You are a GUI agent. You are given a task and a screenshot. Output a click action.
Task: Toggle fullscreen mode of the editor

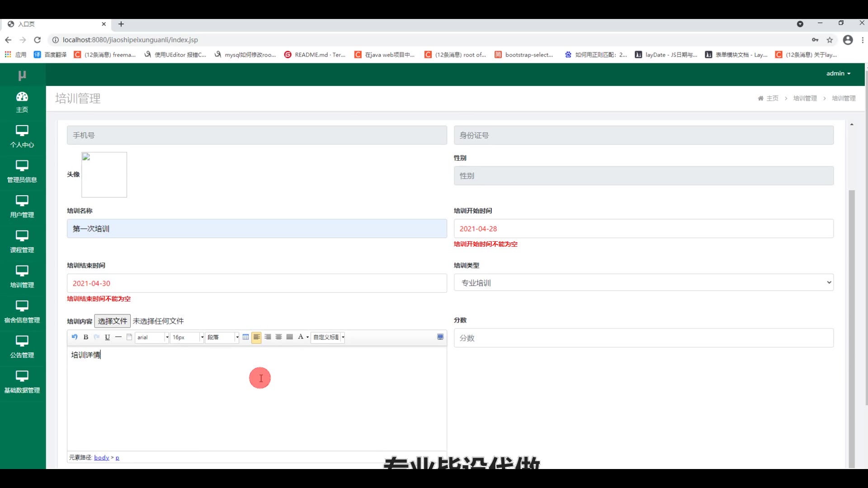pos(440,337)
